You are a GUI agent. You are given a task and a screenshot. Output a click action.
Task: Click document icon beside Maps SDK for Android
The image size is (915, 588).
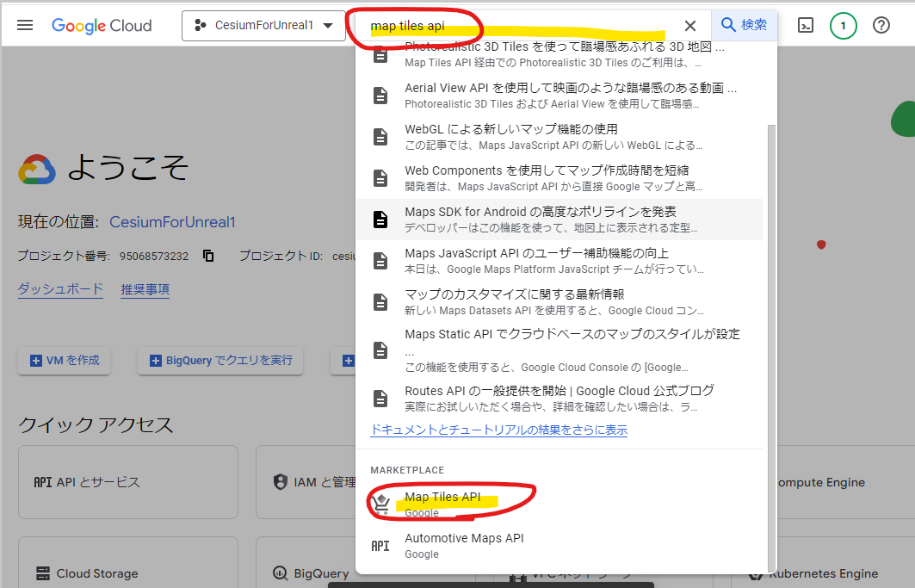380,220
